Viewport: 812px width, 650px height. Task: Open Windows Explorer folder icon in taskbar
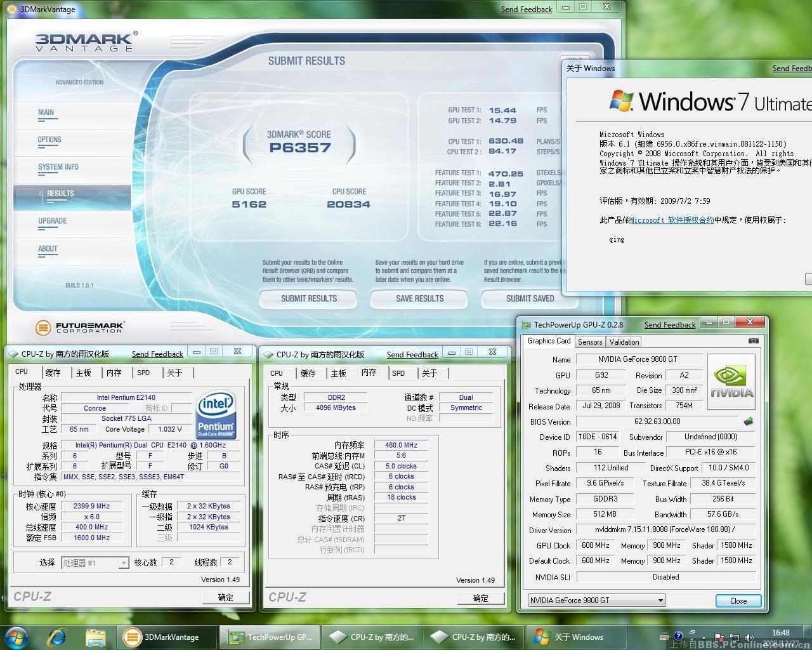[95, 637]
